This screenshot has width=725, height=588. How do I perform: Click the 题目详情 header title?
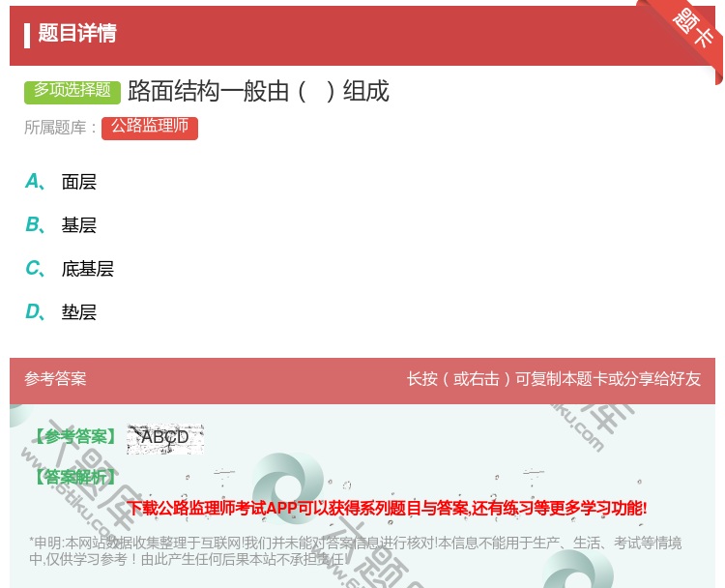(77, 33)
